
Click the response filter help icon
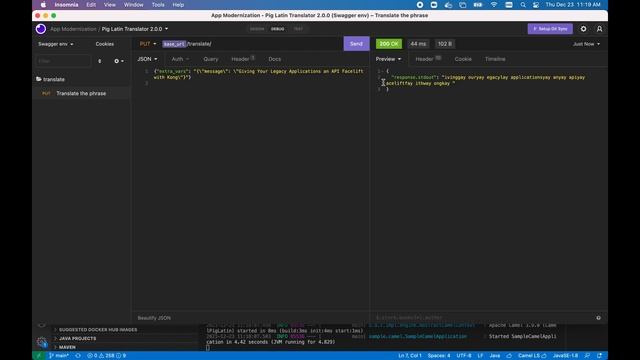pyautogui.click(x=598, y=318)
